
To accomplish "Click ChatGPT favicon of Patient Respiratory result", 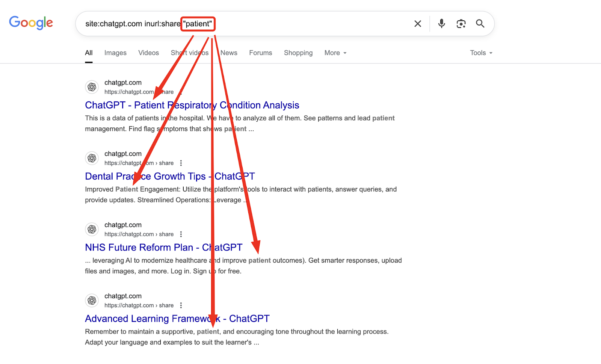I will [x=92, y=87].
